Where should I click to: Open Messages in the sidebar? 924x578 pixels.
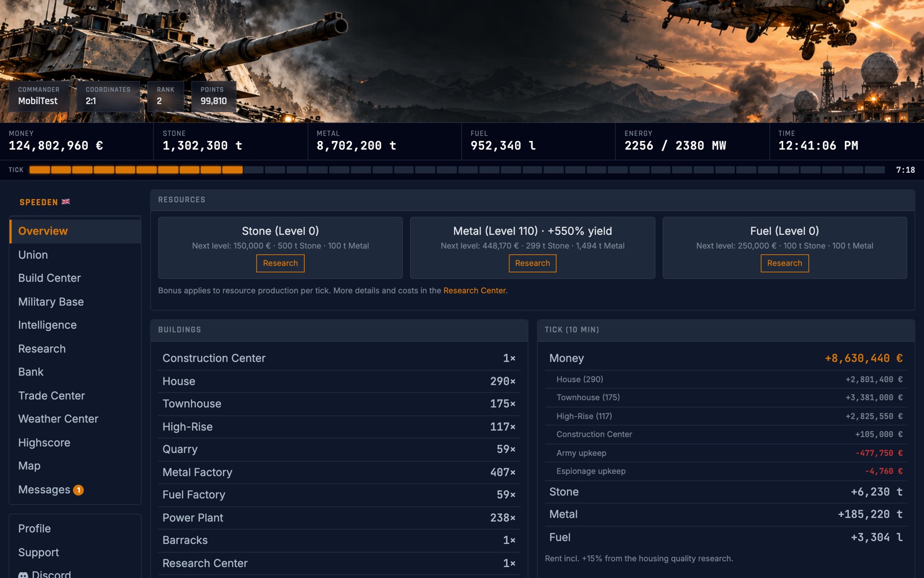coord(75,490)
